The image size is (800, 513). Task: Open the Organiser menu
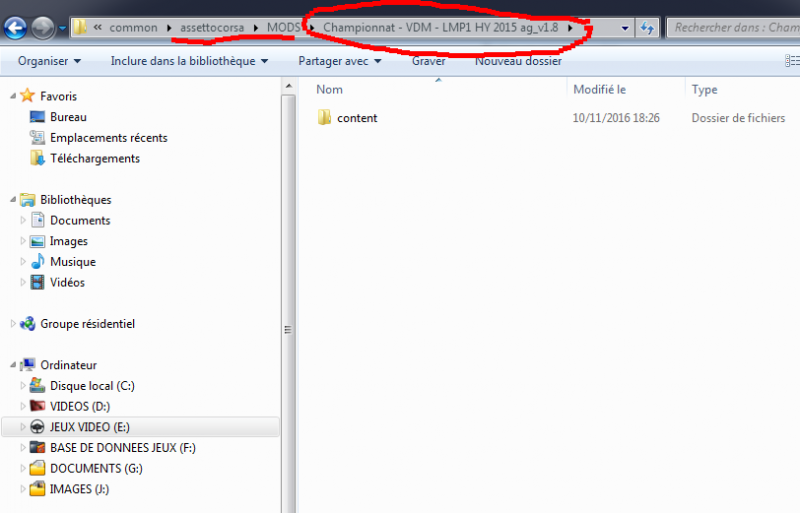[49, 61]
